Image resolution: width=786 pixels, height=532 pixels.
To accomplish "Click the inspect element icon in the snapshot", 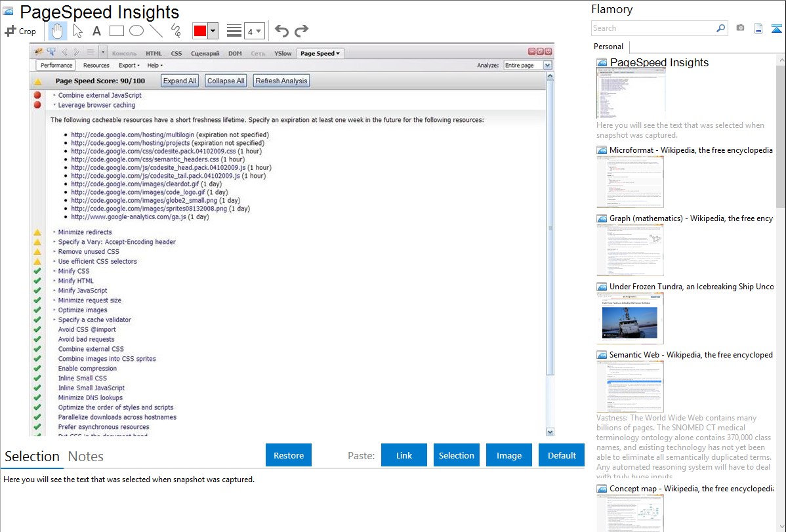I will 51,52.
